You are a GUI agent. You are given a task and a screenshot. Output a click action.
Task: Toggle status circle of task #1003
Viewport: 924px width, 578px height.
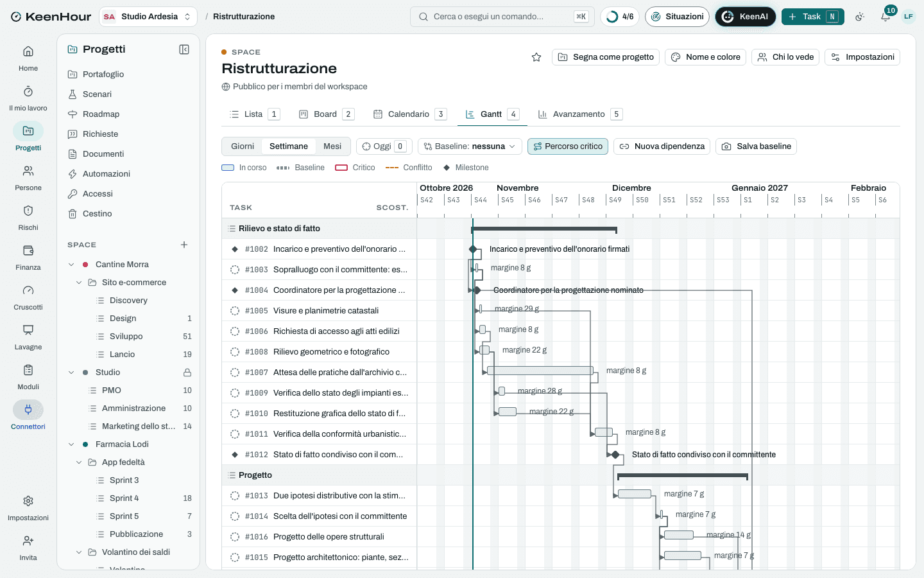point(235,270)
